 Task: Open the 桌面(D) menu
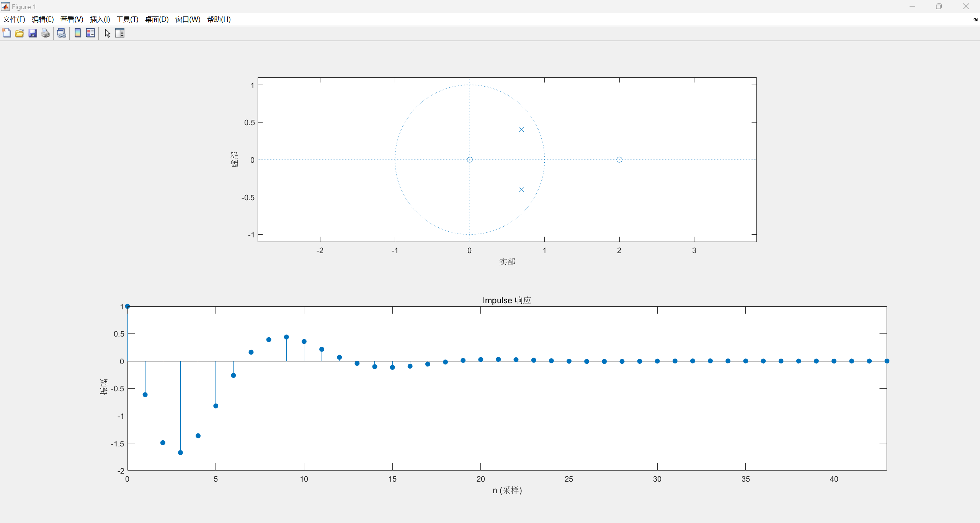157,20
